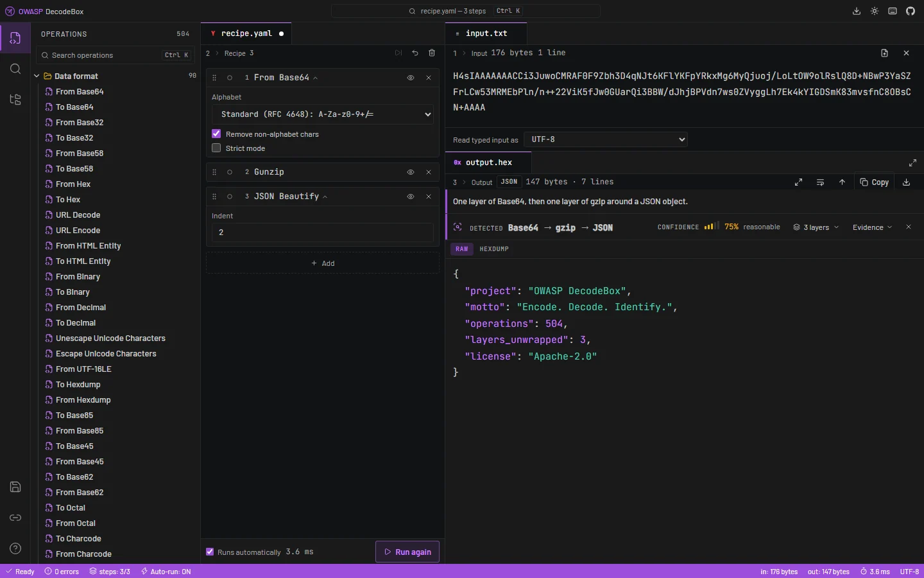This screenshot has width=924, height=578.
Task: Open the Operations view in the activity bar
Action: [x=15, y=39]
